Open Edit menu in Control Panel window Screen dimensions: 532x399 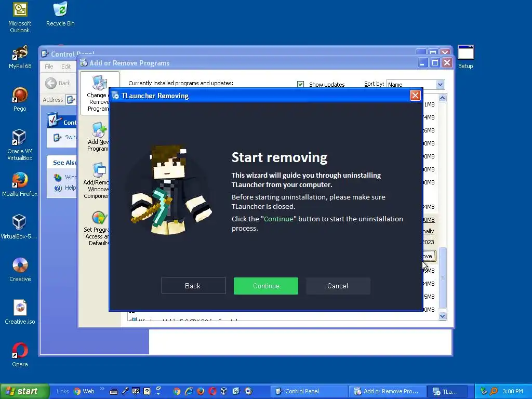66,66
